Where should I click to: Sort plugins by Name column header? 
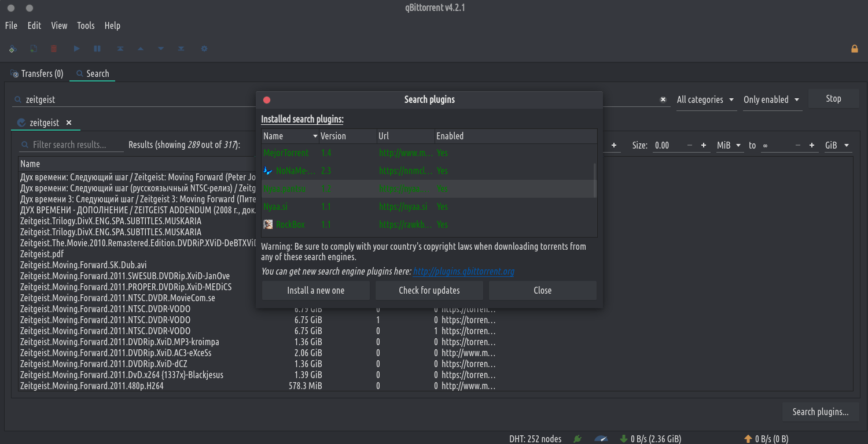tap(290, 136)
